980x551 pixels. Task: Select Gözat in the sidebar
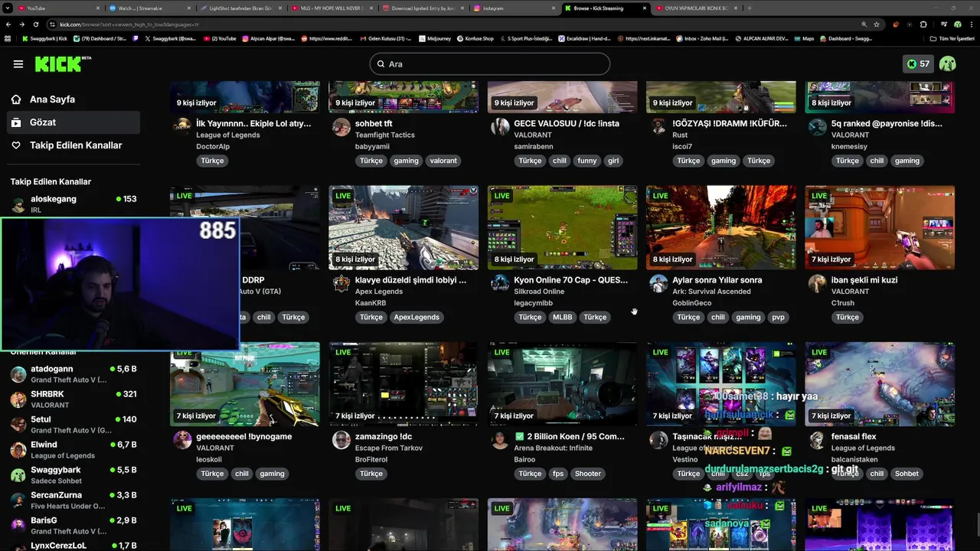pos(73,122)
